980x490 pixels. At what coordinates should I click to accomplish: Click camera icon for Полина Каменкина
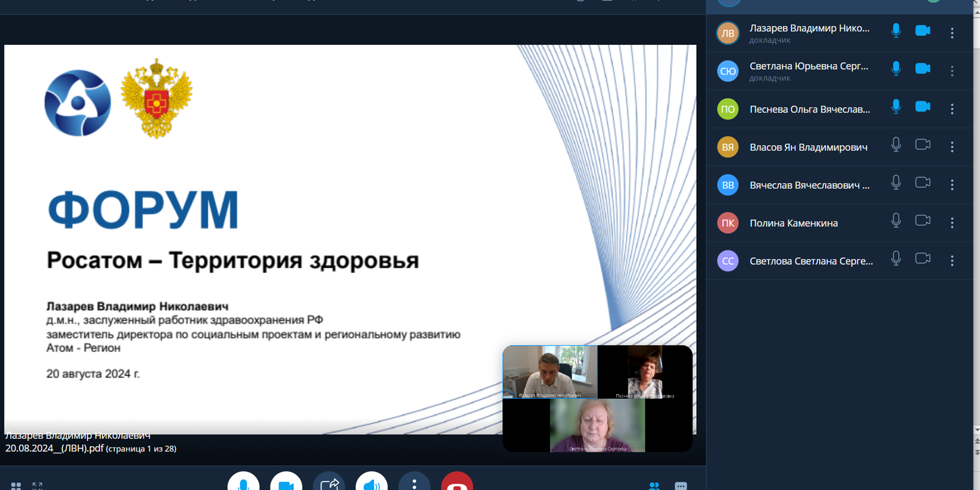[922, 220]
